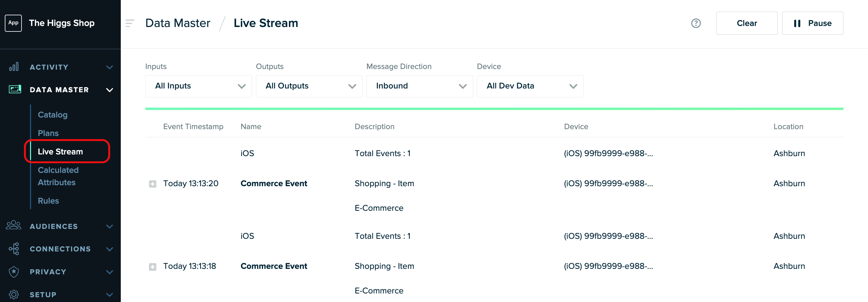Click the App logo icon
The height and width of the screenshot is (302, 868).
[x=13, y=23]
